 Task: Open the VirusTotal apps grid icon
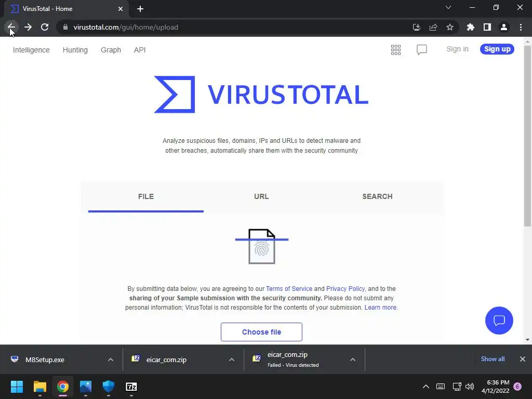click(x=395, y=50)
